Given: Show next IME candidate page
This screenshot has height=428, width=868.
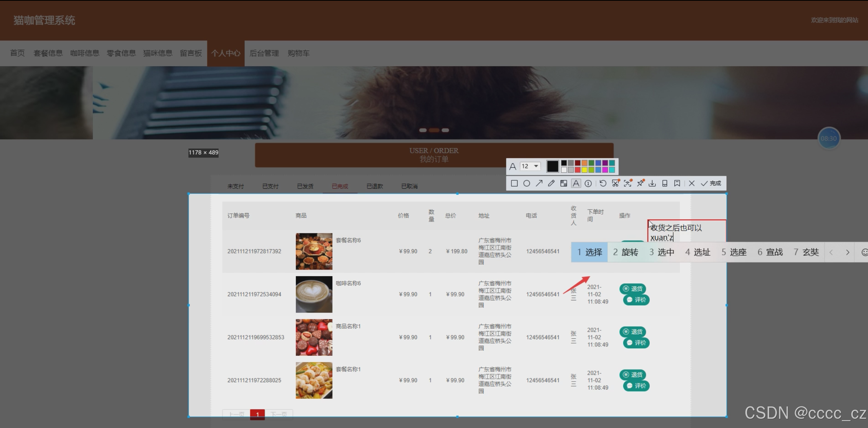Looking at the screenshot, I should tap(847, 252).
